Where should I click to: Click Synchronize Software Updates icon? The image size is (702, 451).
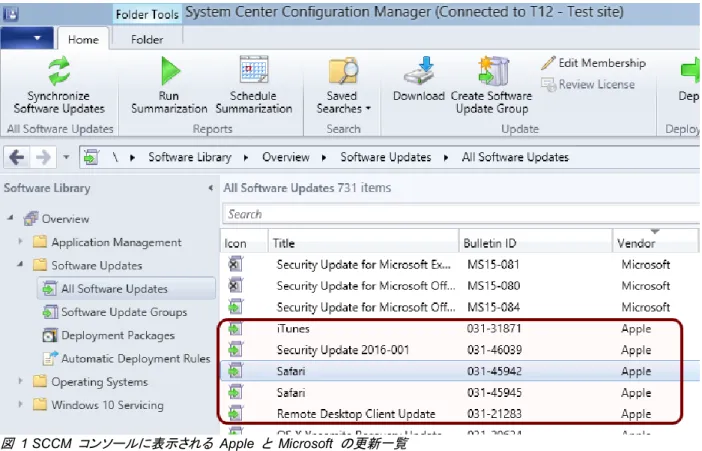[59, 71]
